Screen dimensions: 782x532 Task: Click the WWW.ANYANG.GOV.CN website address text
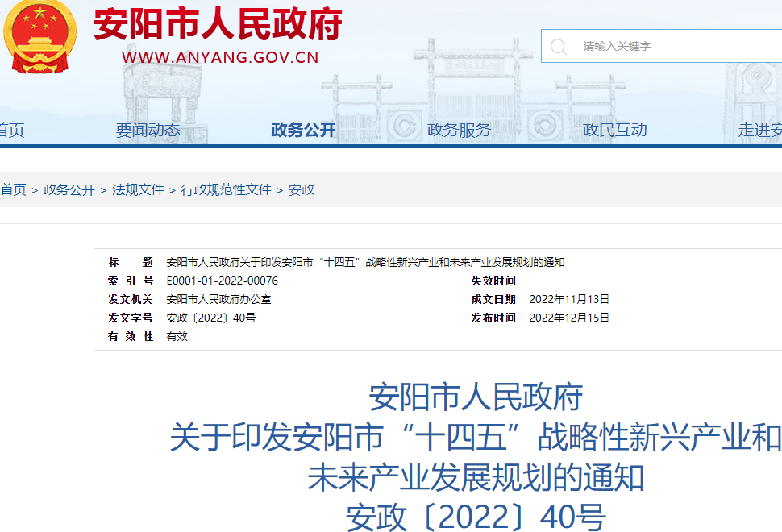tap(220, 57)
